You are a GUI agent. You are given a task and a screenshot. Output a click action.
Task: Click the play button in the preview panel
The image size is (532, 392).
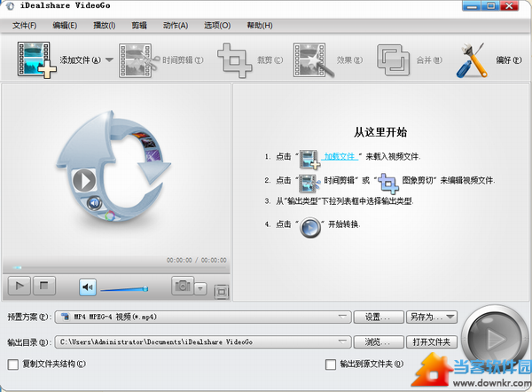click(x=20, y=286)
